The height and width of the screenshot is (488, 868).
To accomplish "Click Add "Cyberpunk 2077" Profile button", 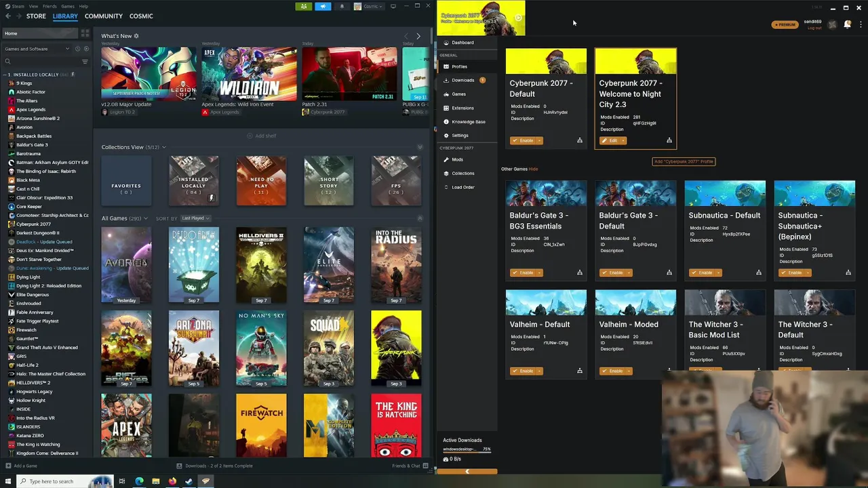I will [x=684, y=161].
